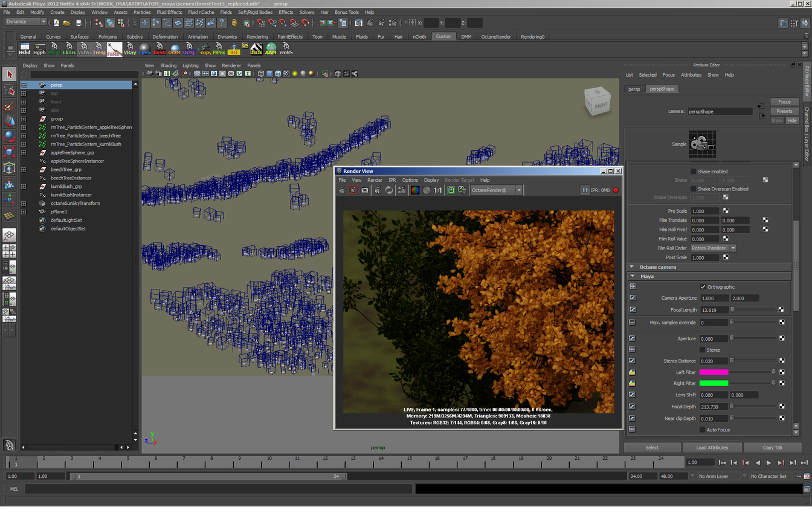Click the Presets button

(784, 111)
